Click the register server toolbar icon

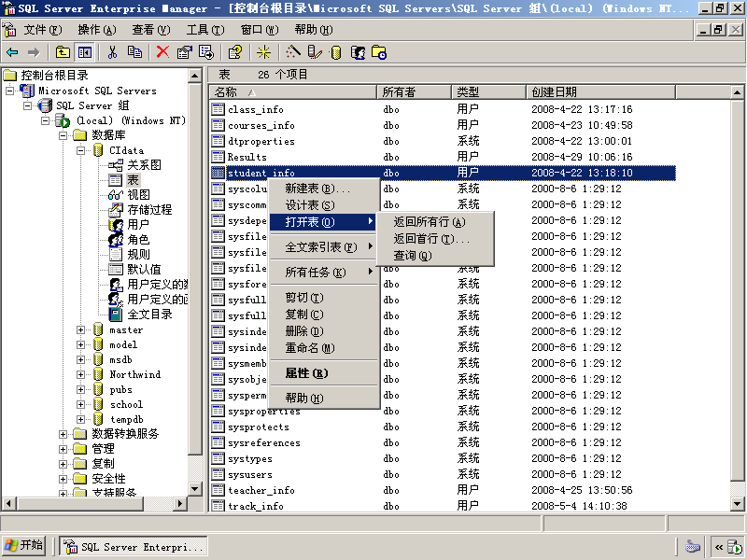(x=315, y=52)
